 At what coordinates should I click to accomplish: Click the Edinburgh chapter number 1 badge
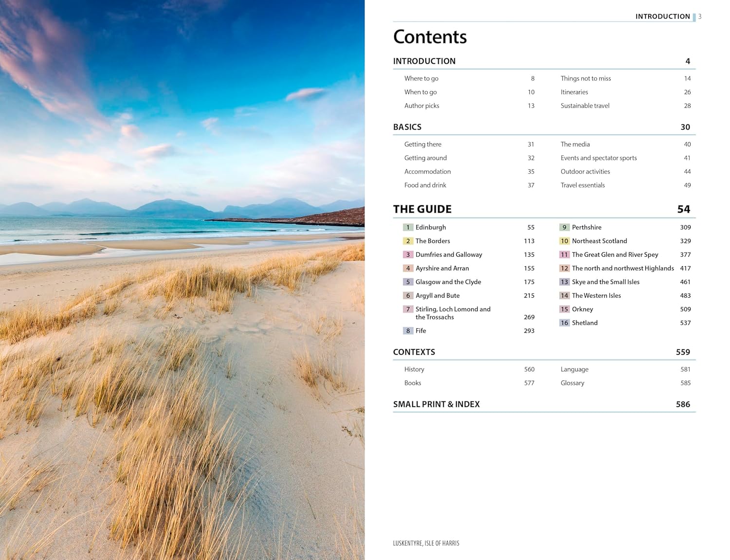click(x=408, y=227)
